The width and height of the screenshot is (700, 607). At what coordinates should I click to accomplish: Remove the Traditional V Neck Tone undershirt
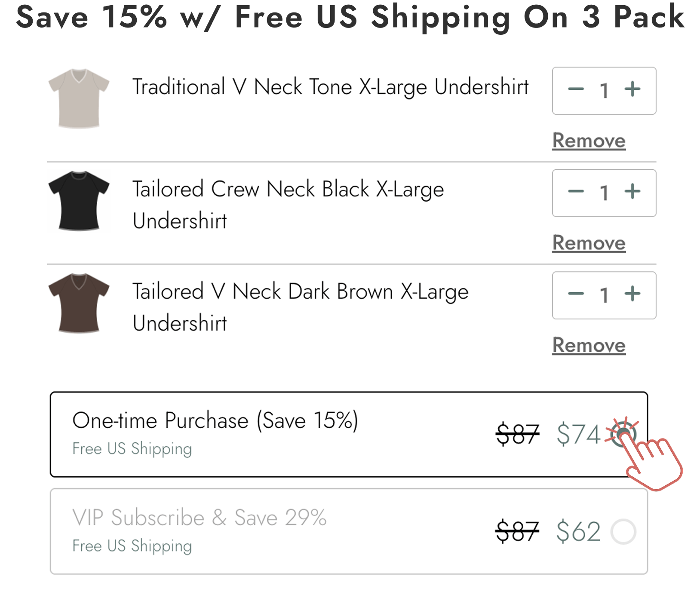click(x=588, y=141)
